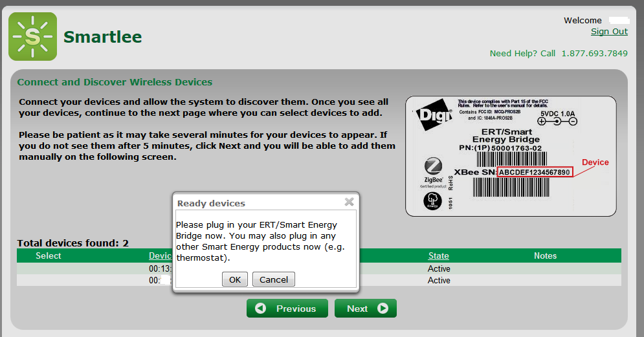644x337 pixels.
Task: Click the highlighted XBee serial number box
Action: [x=535, y=172]
